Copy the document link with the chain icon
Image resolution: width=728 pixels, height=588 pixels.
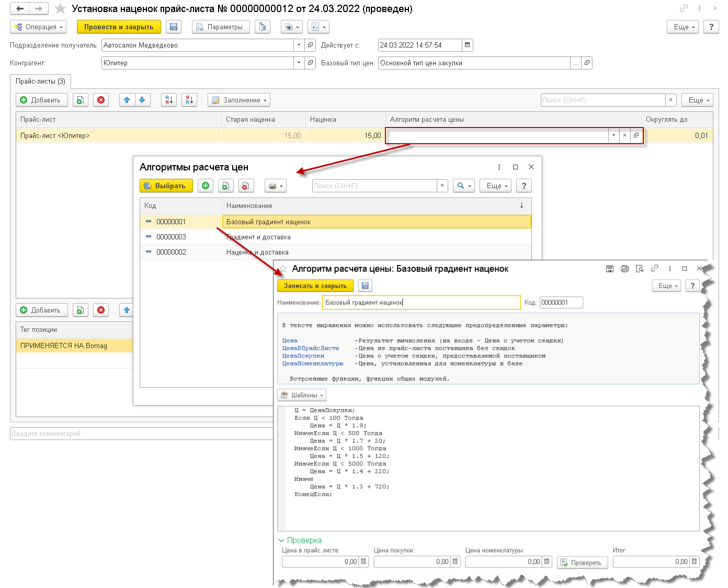click(684, 8)
